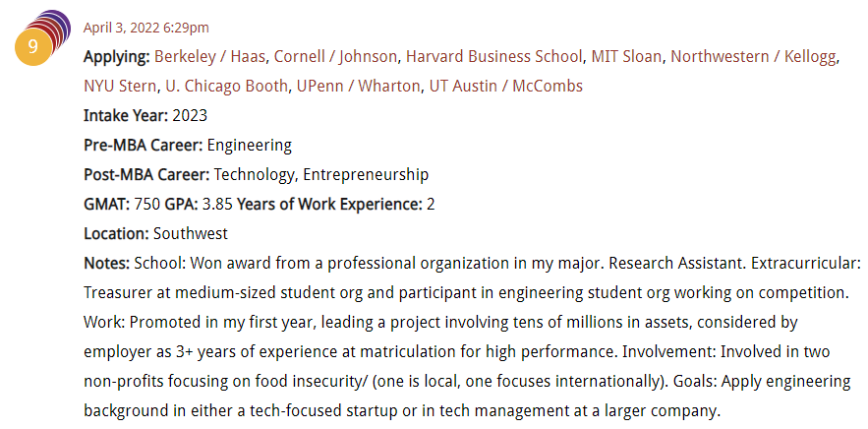Viewport: 868px width, 429px height.
Task: Open the April 3, 2022 6:29pm timestamp
Action: click(145, 28)
